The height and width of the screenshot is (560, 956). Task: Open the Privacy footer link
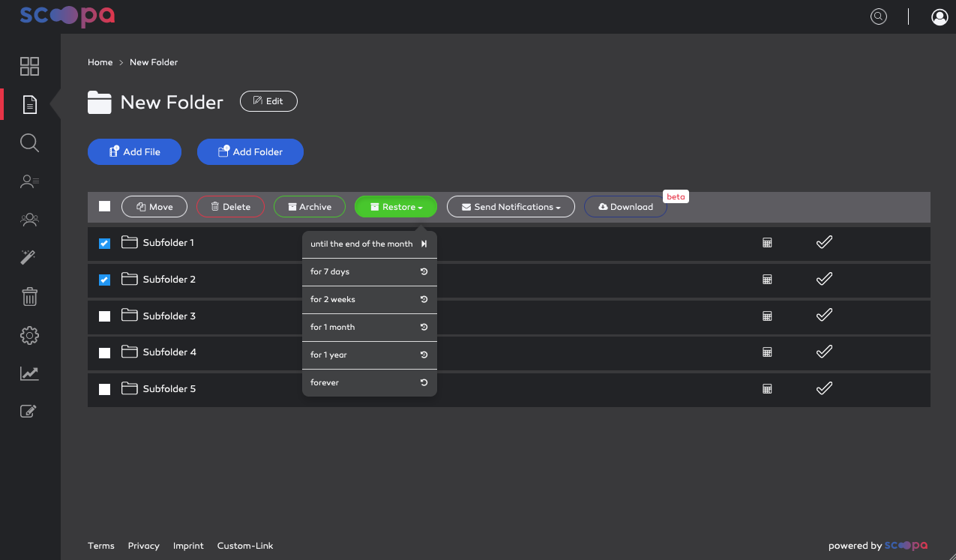144,546
